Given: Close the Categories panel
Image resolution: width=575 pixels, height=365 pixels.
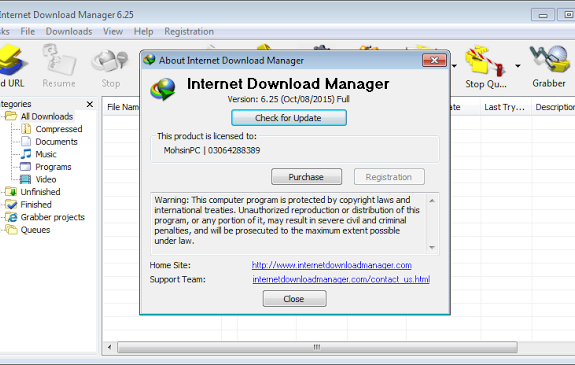Looking at the screenshot, I should coord(89,104).
